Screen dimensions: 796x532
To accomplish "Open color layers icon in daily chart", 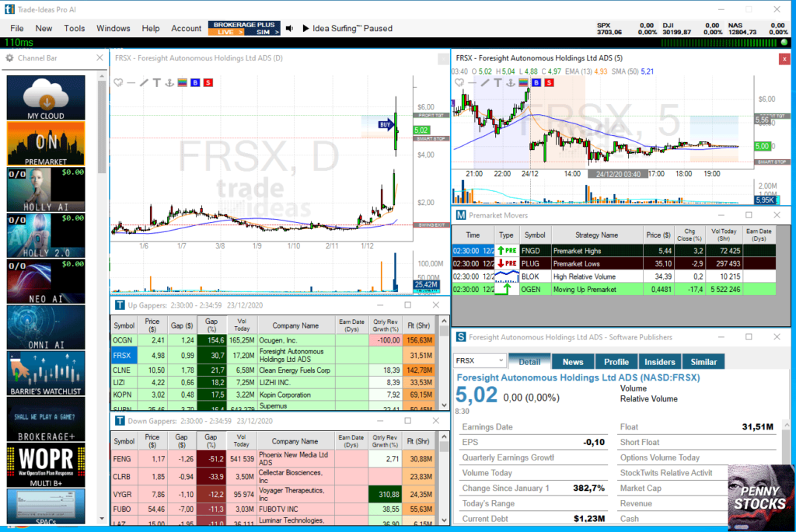I will (182, 82).
